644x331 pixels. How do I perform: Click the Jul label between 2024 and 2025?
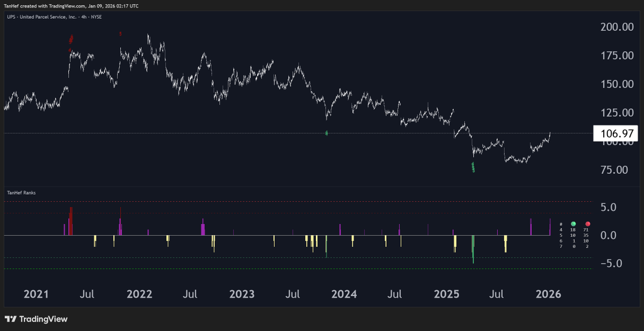coord(395,294)
